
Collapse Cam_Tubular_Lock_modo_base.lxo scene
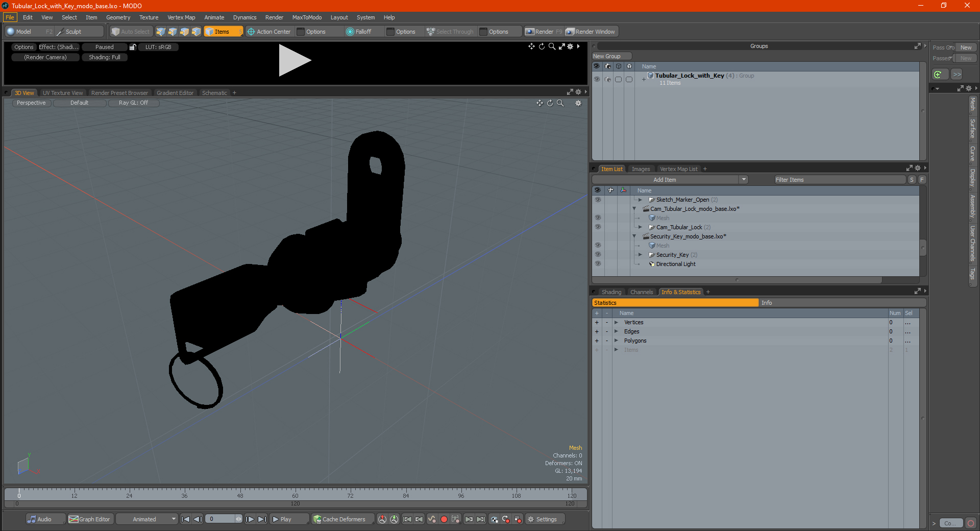(x=634, y=209)
